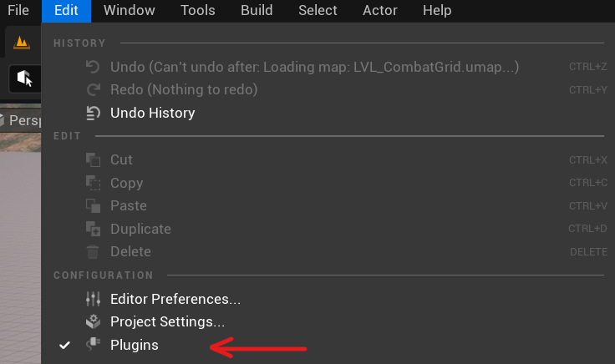
Task: Click the Plugins plug icon
Action: pos(94,345)
